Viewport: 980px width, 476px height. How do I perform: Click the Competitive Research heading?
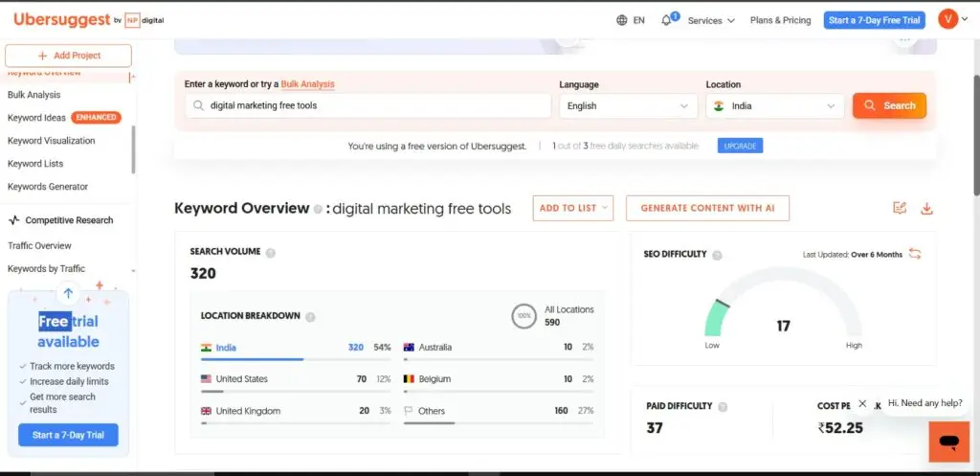tap(69, 220)
